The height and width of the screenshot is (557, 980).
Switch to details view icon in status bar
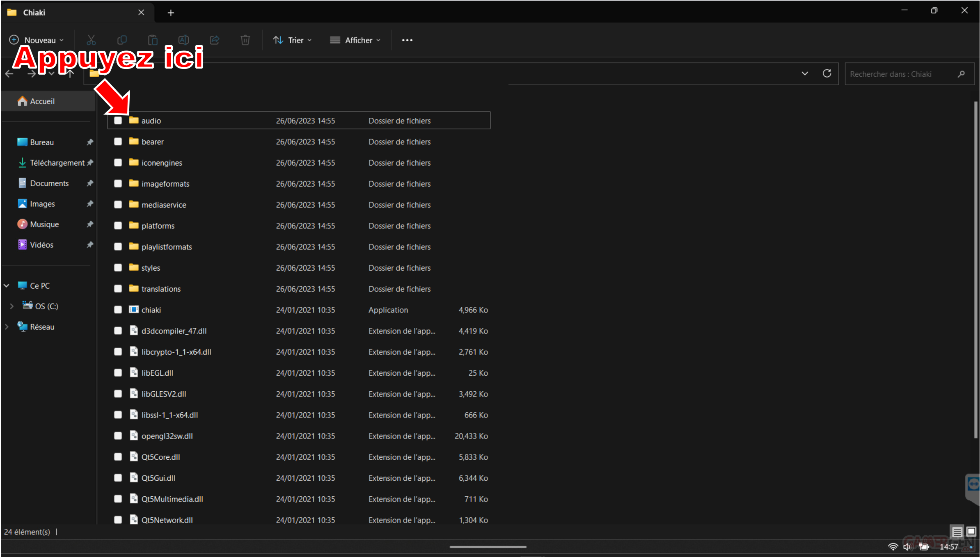[x=957, y=532]
